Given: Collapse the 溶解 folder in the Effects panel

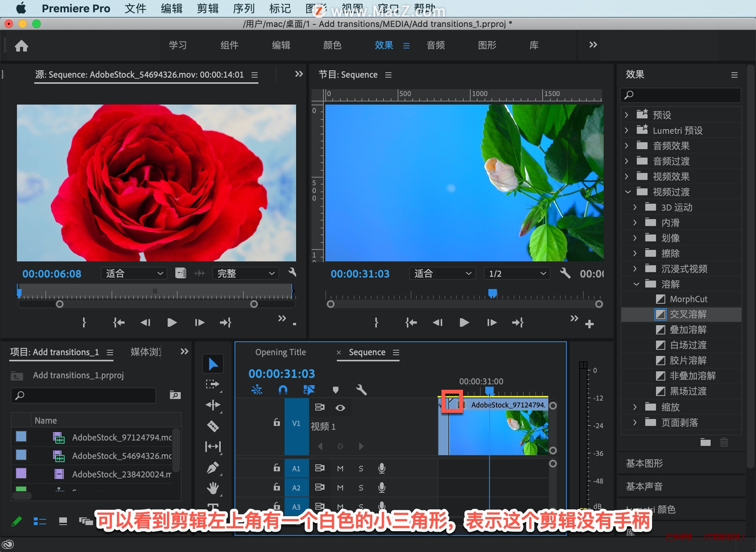Looking at the screenshot, I should [x=636, y=284].
